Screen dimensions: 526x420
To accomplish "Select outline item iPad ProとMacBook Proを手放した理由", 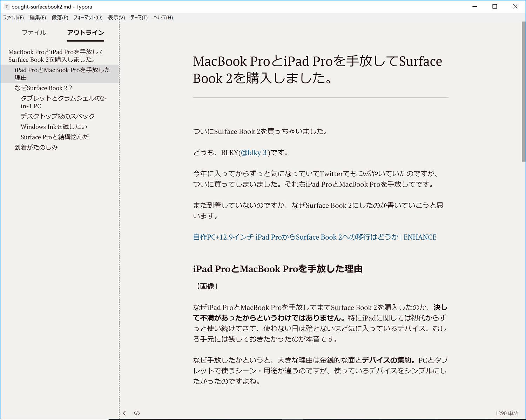I will pos(60,74).
